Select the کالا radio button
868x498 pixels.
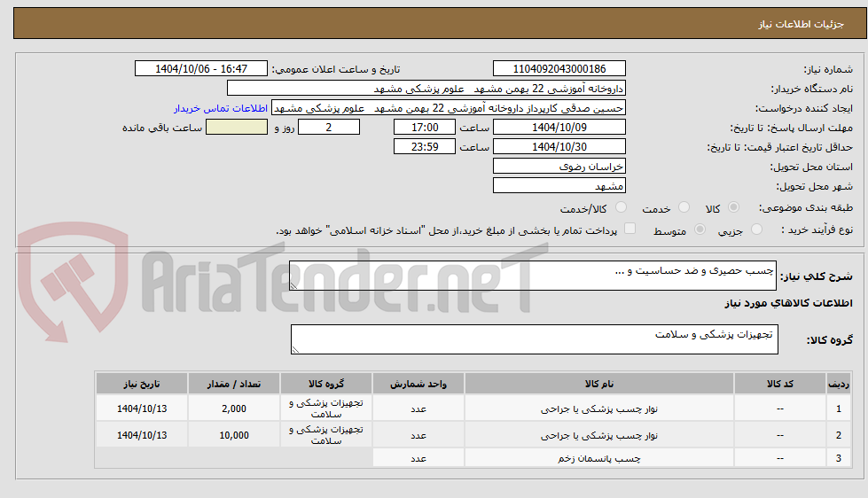(733, 207)
